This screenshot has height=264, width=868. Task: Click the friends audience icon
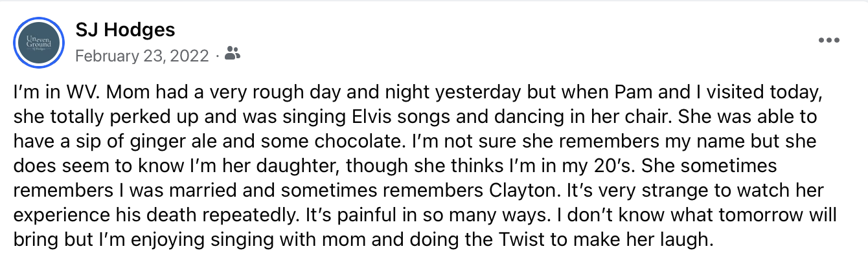[x=232, y=55]
